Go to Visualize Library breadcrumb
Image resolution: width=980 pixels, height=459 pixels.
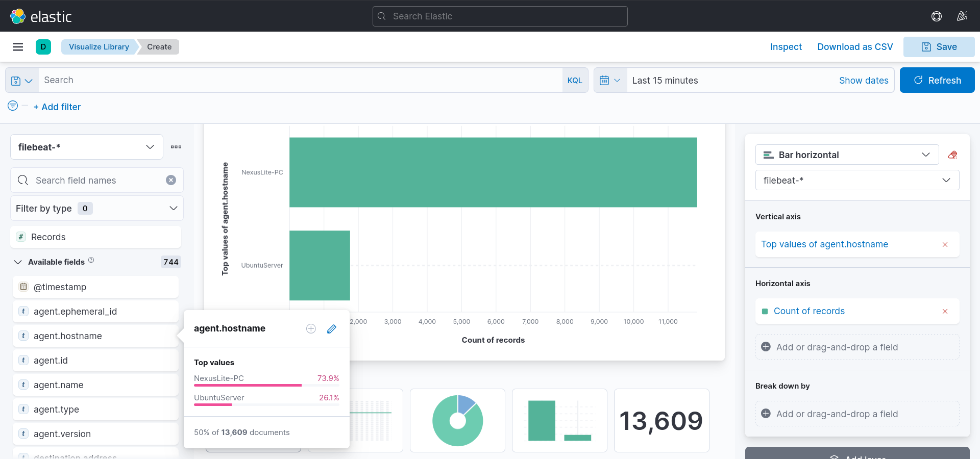(x=99, y=47)
